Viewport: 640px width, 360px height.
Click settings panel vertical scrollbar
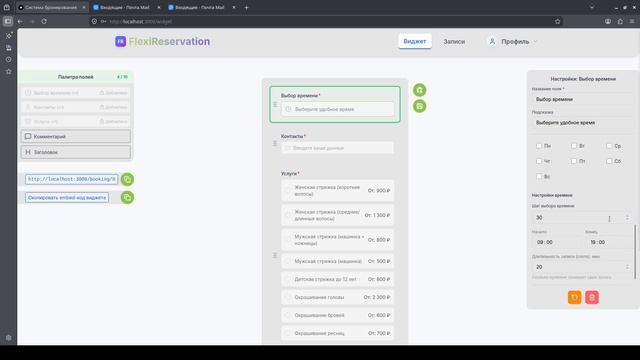click(635, 252)
